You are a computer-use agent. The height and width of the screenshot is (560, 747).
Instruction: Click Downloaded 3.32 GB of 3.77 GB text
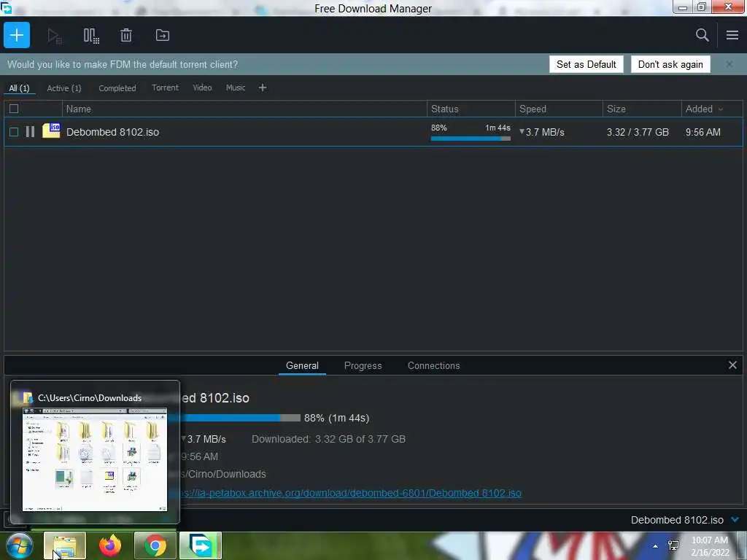[x=328, y=439]
